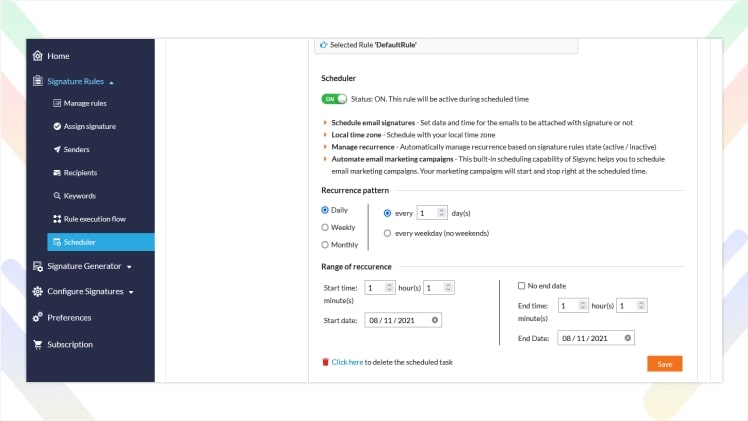This screenshot has height=421, width=748.
Task: Click the Manage rules icon
Action: 57,103
